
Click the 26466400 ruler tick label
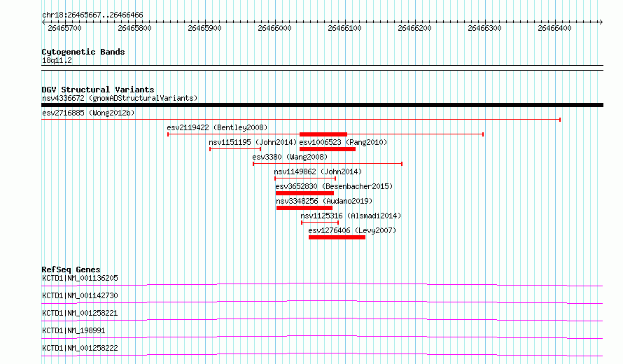[x=554, y=28]
